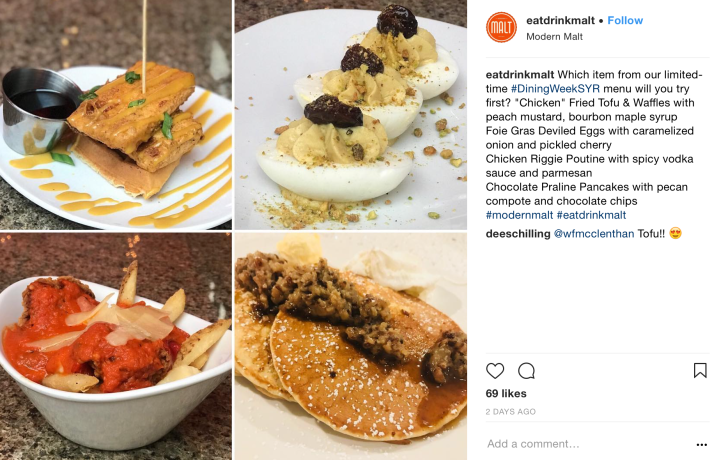Open comments with speech bubble icon
Viewport: 719px width, 460px height.
(526, 371)
